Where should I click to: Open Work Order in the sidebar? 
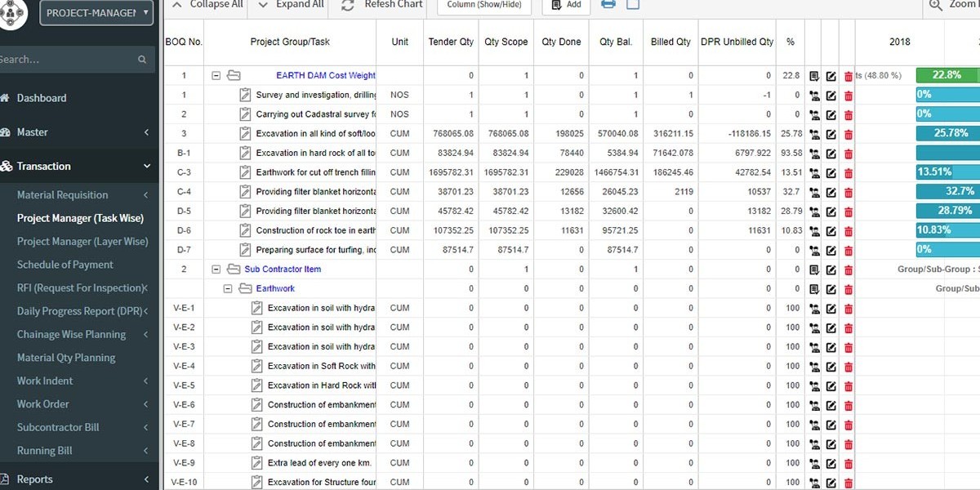click(x=43, y=404)
